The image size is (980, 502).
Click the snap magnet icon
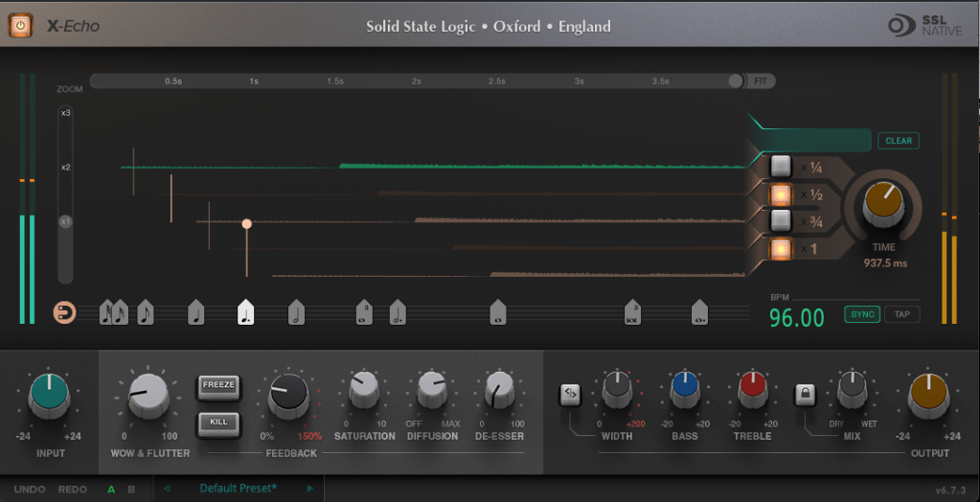point(64,312)
